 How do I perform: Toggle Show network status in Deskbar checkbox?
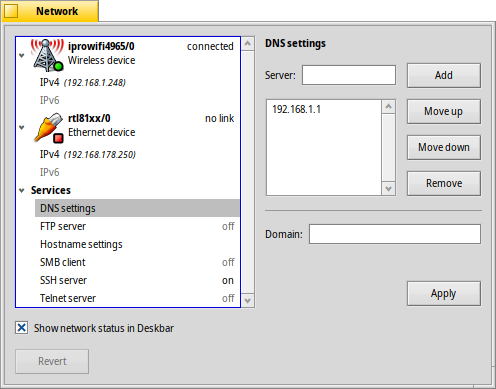[22, 328]
